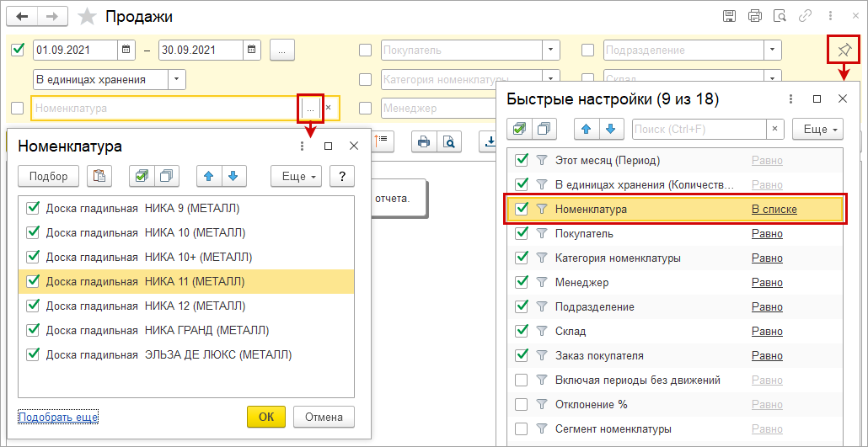This screenshot has width=868, height=447.
Task: Uncheck Доска гладильная НИКА 9 (МЕТАЛЛ)
Action: point(34,208)
